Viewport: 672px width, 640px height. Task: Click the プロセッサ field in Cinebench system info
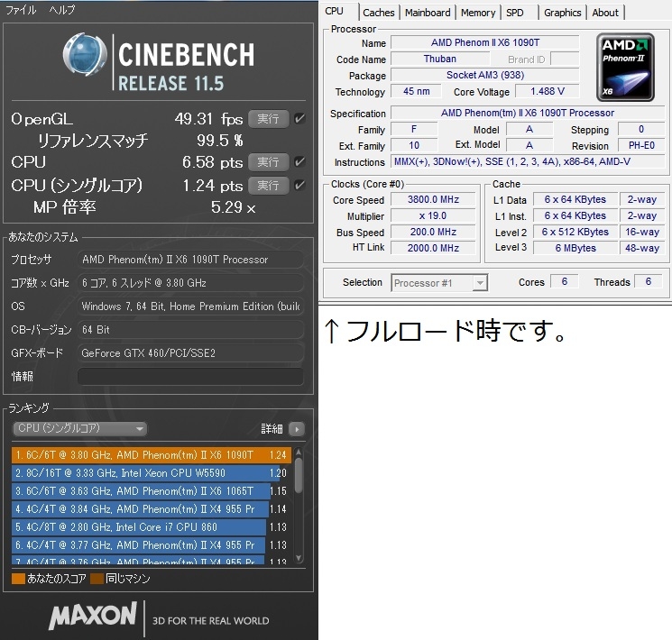point(190,260)
